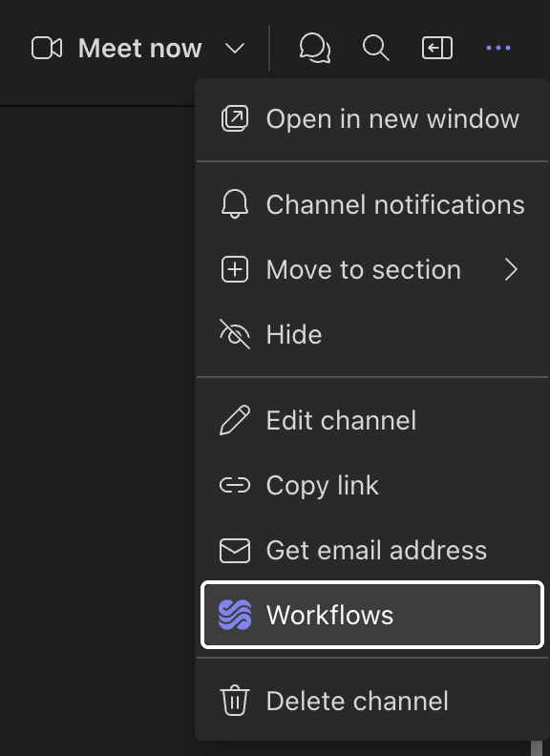Click the envelope icon for Get email address

coord(235,551)
